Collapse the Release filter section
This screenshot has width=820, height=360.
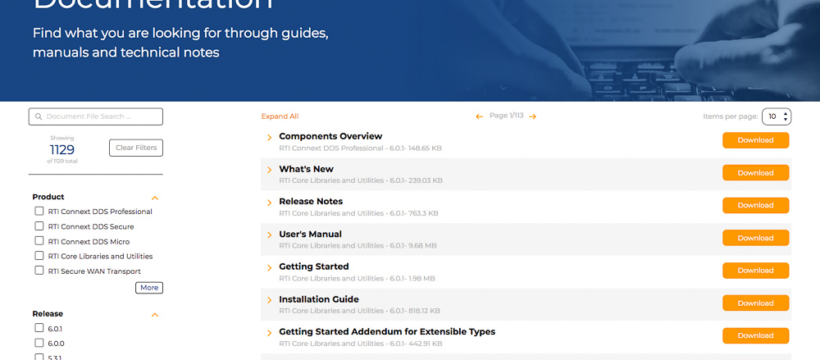click(155, 314)
